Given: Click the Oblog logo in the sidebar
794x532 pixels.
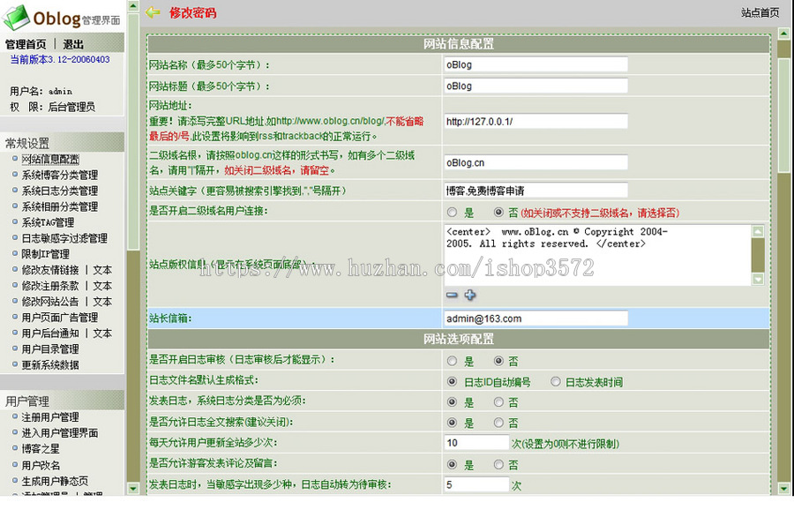Looking at the screenshot, I should point(53,18).
